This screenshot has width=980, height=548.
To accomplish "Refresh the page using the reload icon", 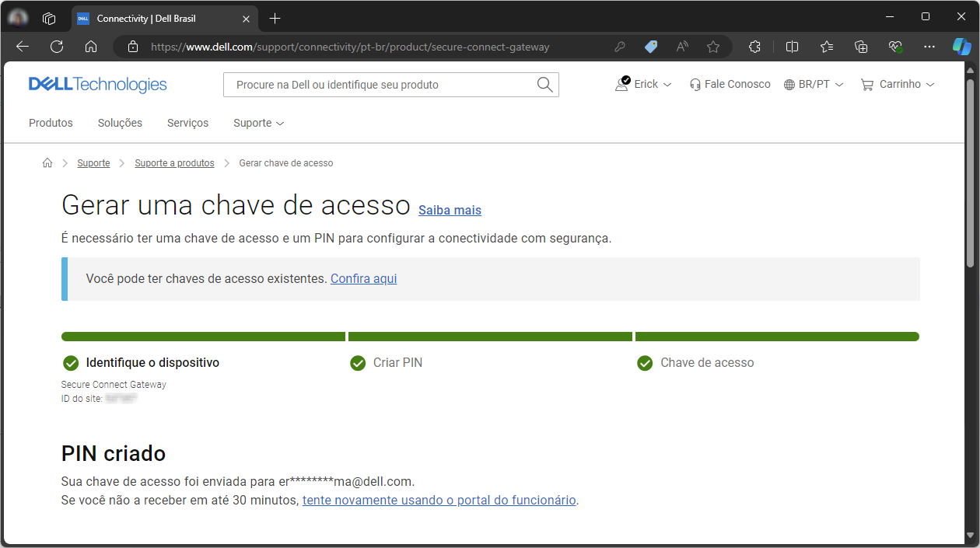I will (x=56, y=47).
